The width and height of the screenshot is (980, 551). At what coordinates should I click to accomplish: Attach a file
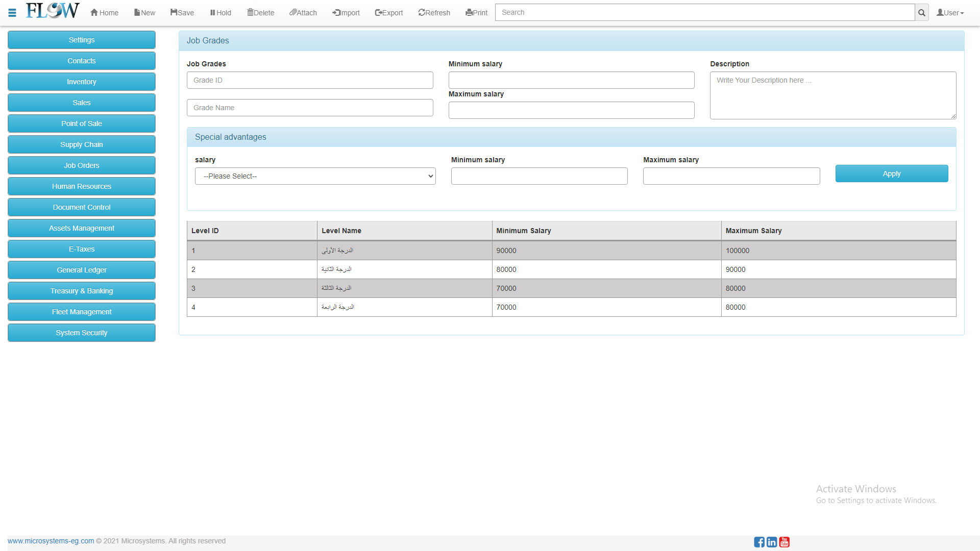click(x=303, y=13)
